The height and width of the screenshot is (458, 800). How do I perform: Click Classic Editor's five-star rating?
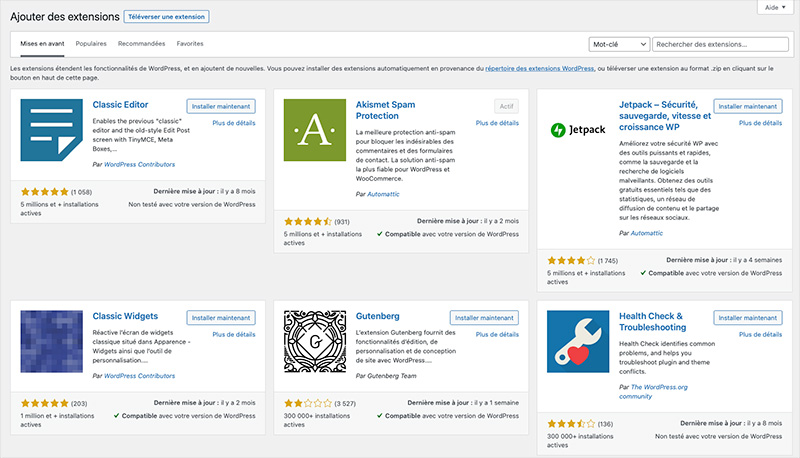click(x=44, y=192)
